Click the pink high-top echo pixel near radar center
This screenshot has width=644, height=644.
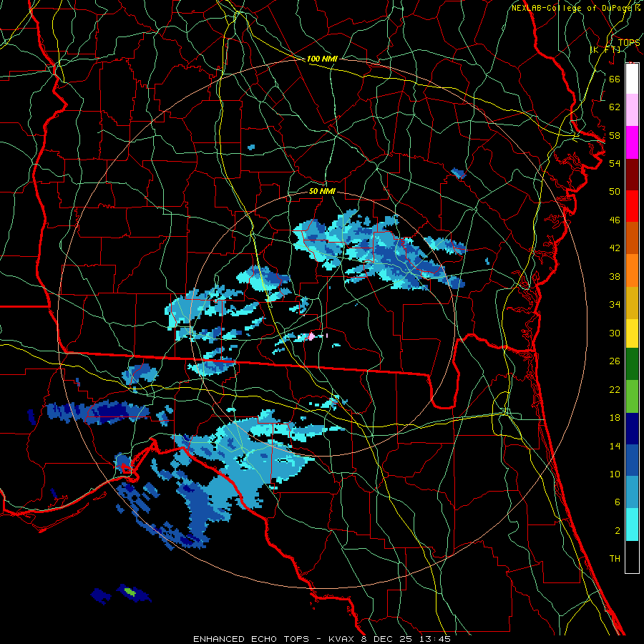pyautogui.click(x=312, y=337)
